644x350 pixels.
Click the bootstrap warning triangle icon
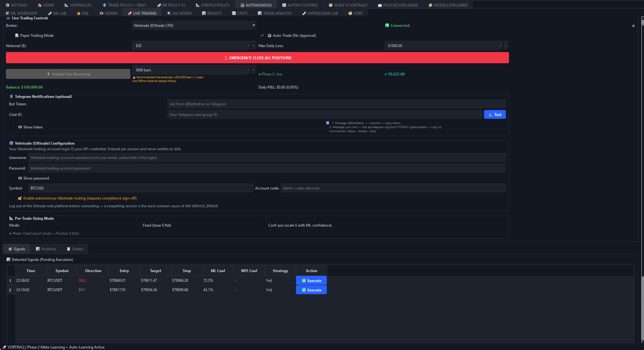(134, 77)
